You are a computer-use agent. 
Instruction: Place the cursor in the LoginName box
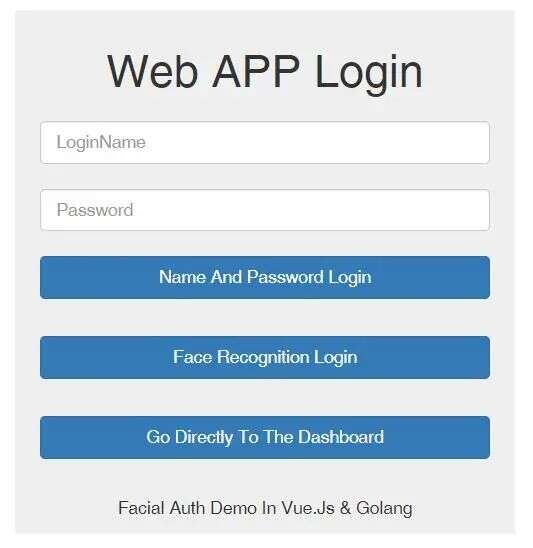click(x=265, y=143)
